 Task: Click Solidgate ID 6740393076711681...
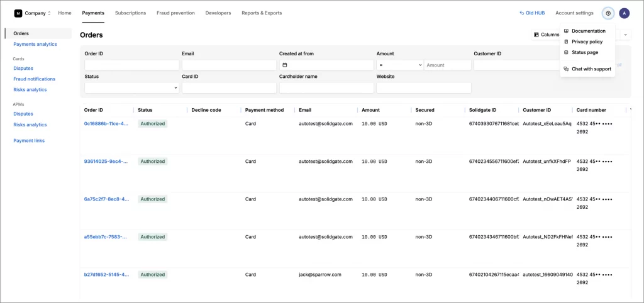point(494,123)
